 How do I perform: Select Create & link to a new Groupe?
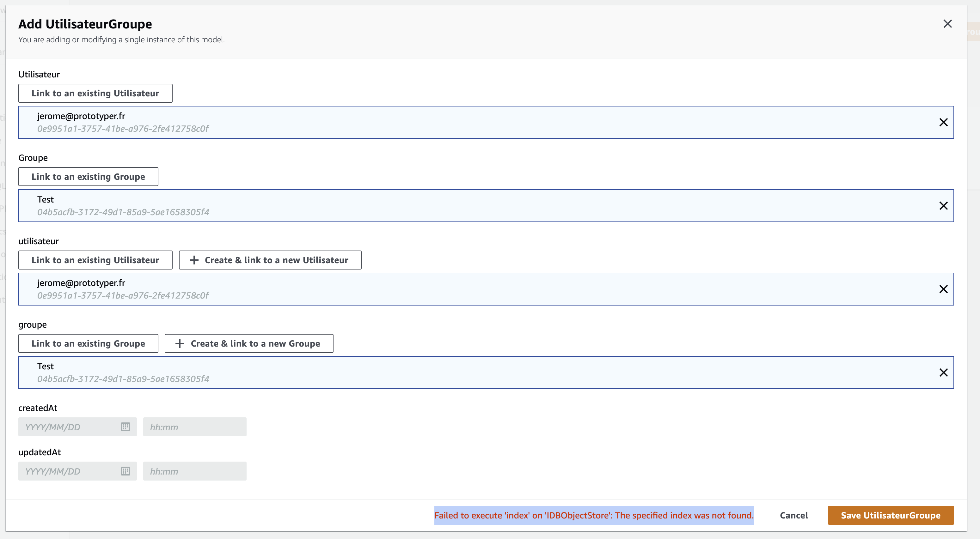(249, 343)
